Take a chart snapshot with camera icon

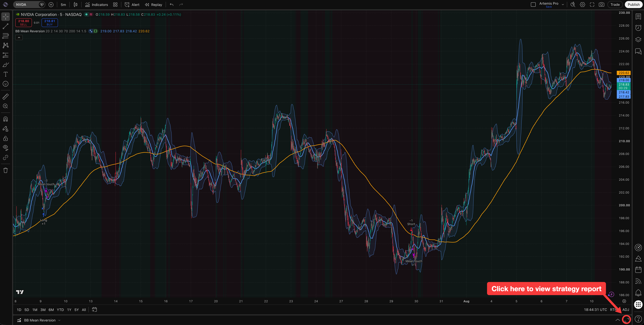pyautogui.click(x=602, y=5)
